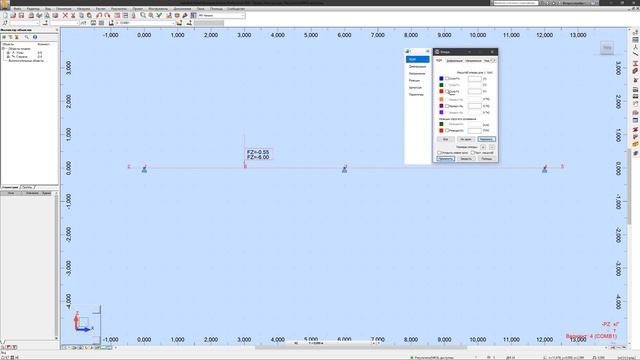This screenshot has height=360, width=640.
Task: Click the tab scroll arrows in the diagrams dialog
Action: pyautogui.click(x=493, y=60)
